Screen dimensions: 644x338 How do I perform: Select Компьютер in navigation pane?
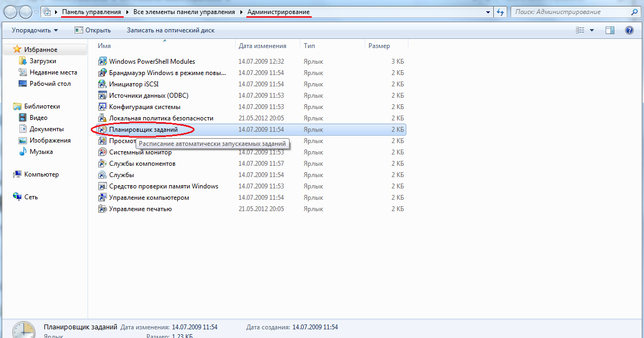pos(41,174)
